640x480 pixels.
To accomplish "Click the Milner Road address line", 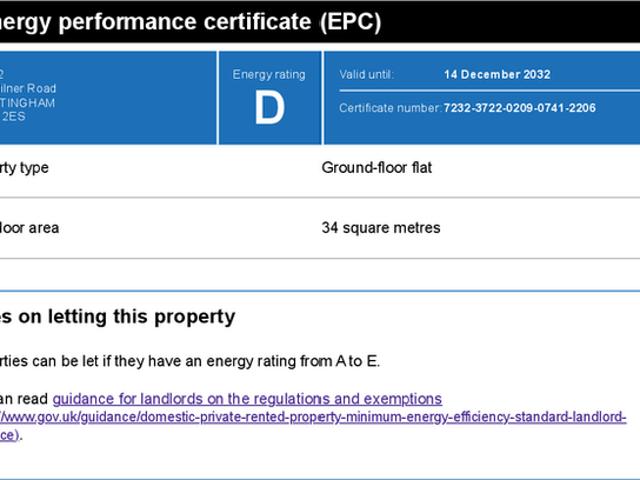I will [29, 88].
